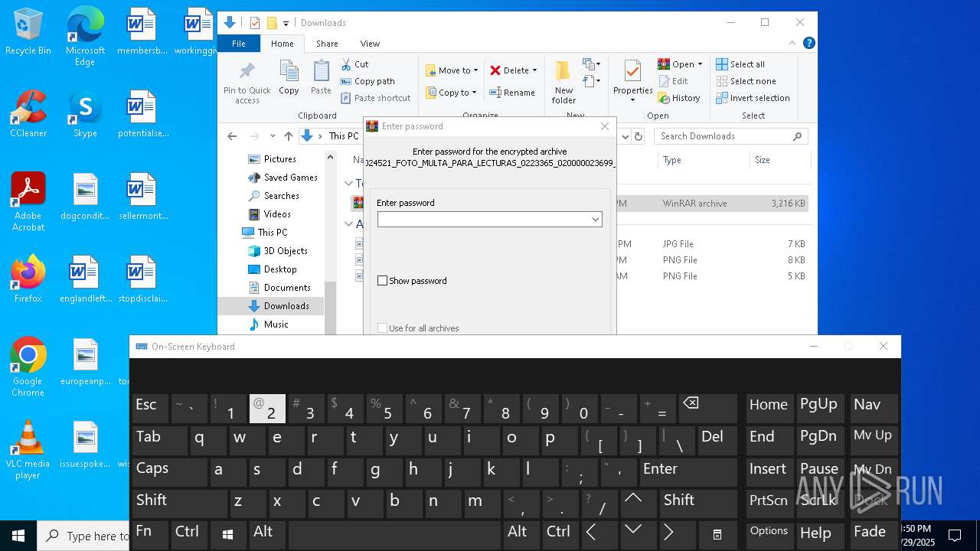Go up one folder level arrow
This screenshot has height=551, width=980.
[288, 136]
